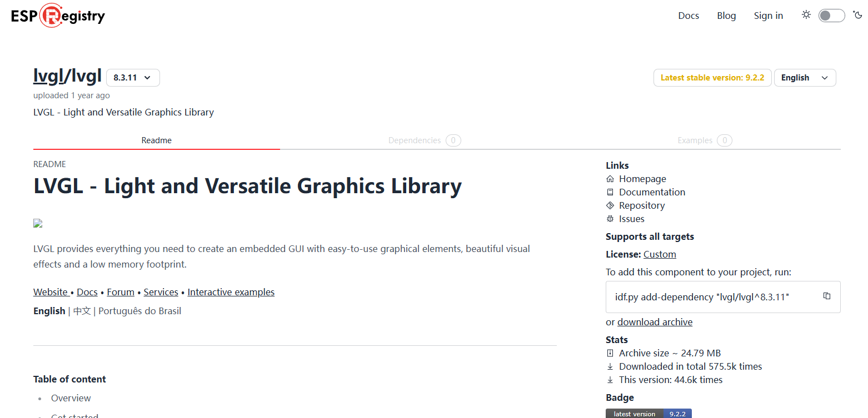Click the git icon beside Repository
This screenshot has width=868, height=418.
pos(610,205)
